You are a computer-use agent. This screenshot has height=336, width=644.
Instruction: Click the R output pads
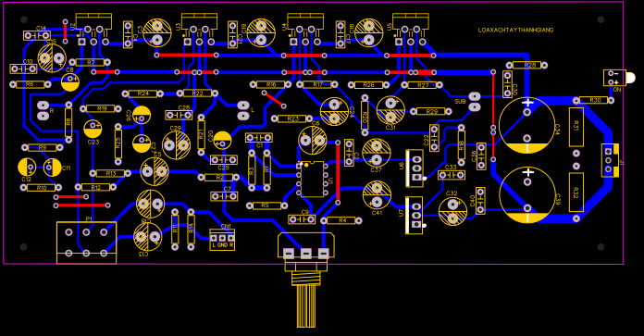pyautogui.click(x=43, y=111)
